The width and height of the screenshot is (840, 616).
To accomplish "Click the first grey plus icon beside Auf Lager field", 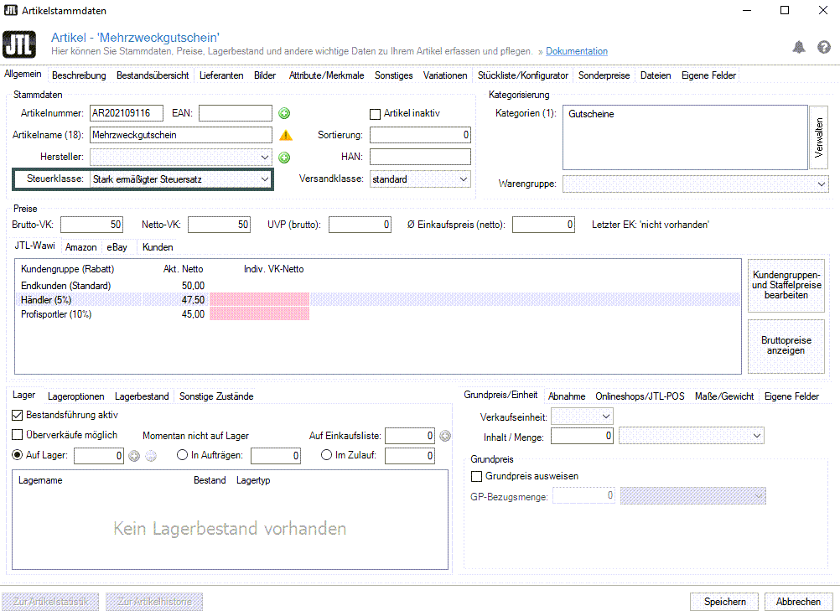I will tap(134, 456).
